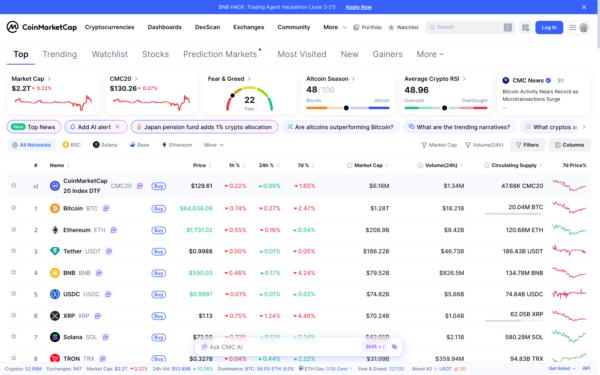Screen dimensions: 600x375
Task: Click the Average Crypto RSI slider
Action: (x=446, y=108)
